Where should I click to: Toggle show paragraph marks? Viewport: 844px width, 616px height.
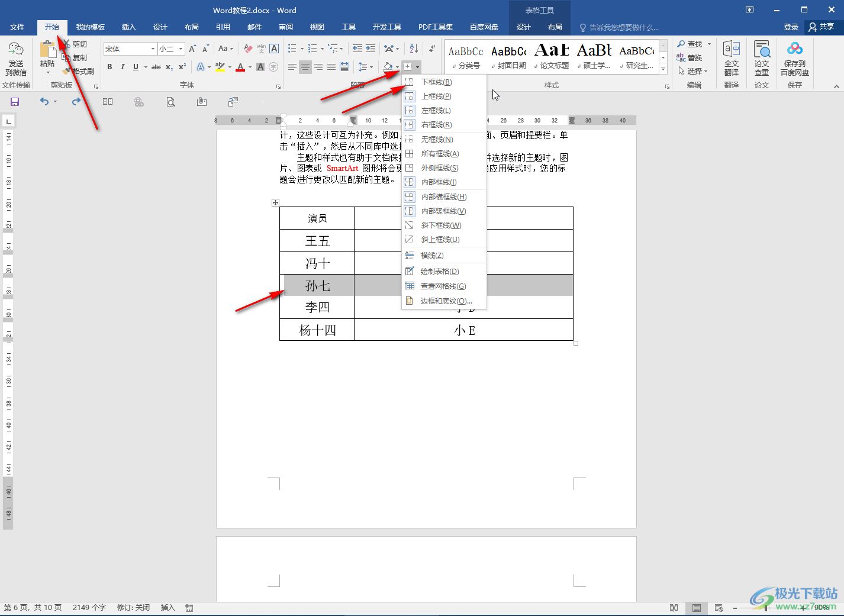coord(433,49)
